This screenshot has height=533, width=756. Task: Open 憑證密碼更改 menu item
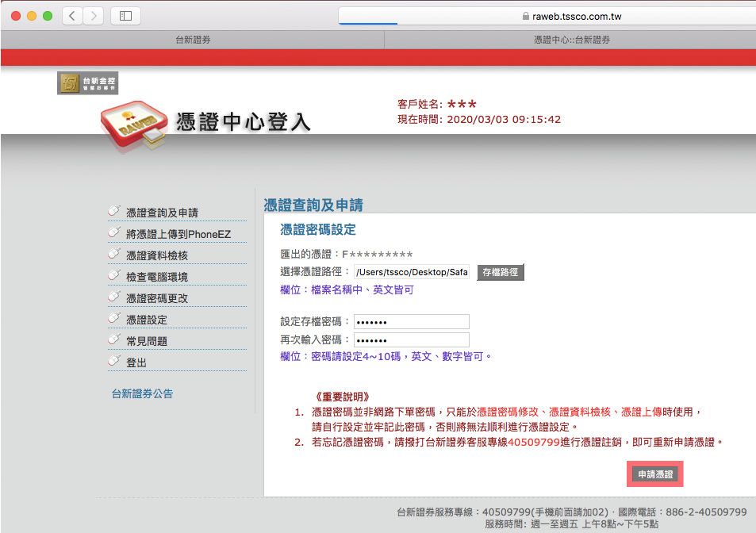[157, 298]
